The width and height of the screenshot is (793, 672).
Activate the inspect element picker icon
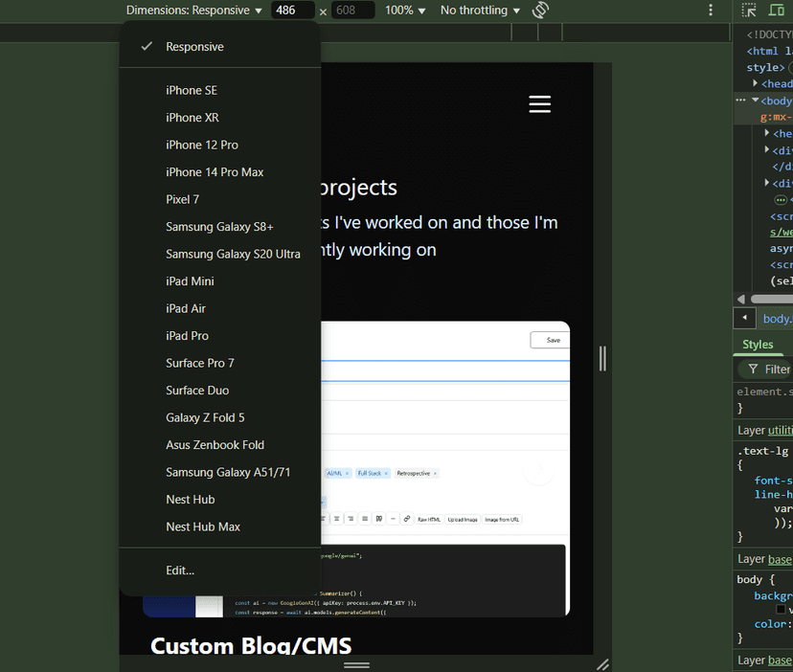tap(749, 11)
